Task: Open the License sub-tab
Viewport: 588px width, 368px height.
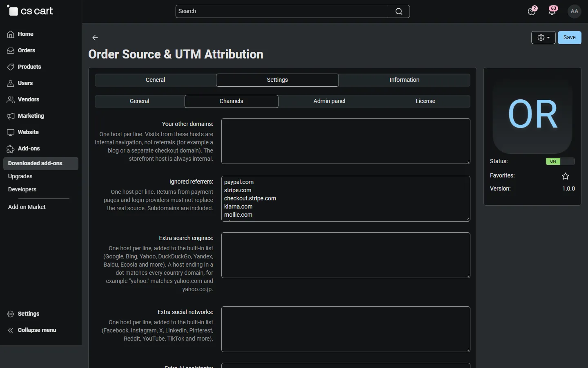Action: [425, 101]
